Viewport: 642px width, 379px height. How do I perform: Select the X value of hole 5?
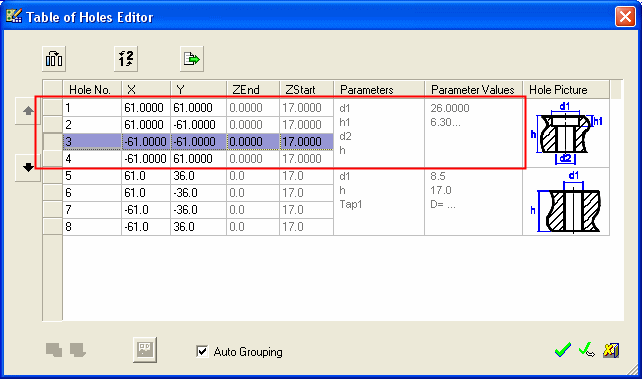146,176
